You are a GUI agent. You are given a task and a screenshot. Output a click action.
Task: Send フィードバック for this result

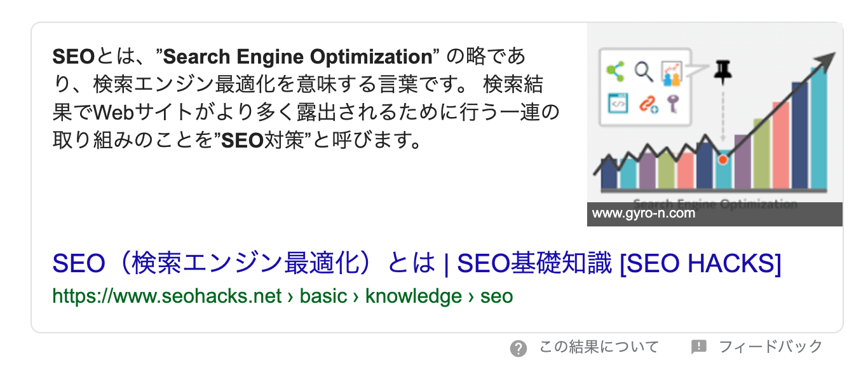pos(770,347)
